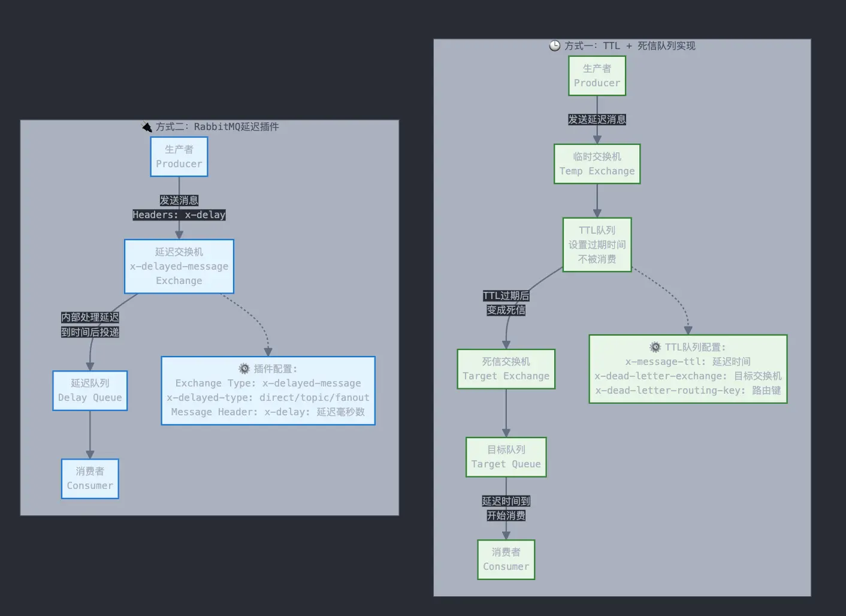
Task: Select the 目标队列 Target Queue node
Action: click(x=506, y=457)
